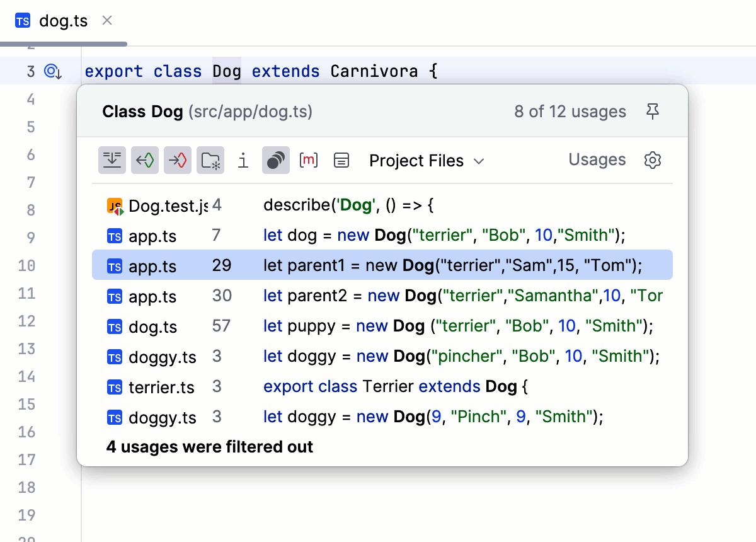Click the preview lines toolbar icon

point(341,161)
